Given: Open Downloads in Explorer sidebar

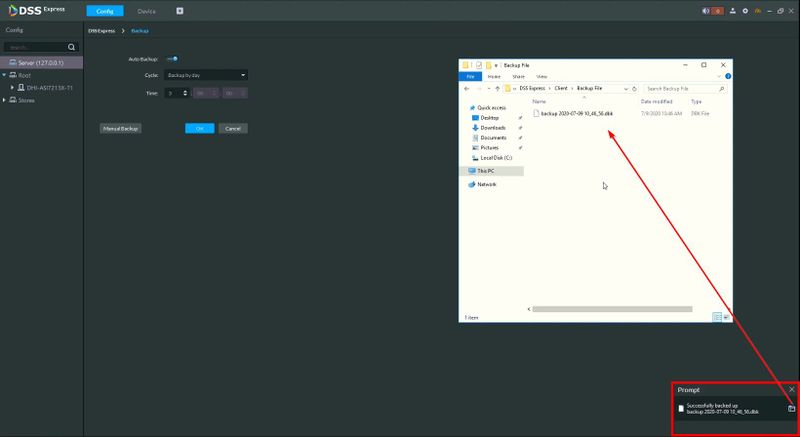Looking at the screenshot, I should pos(492,127).
